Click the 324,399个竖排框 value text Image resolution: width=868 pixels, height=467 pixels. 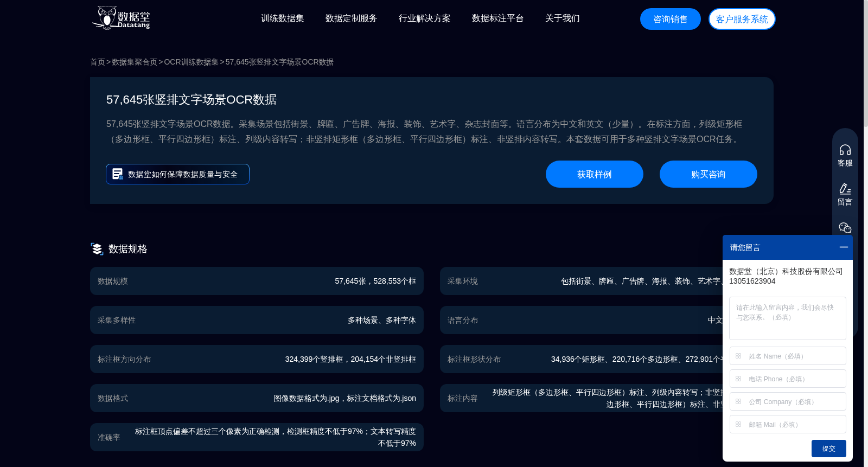point(314,359)
